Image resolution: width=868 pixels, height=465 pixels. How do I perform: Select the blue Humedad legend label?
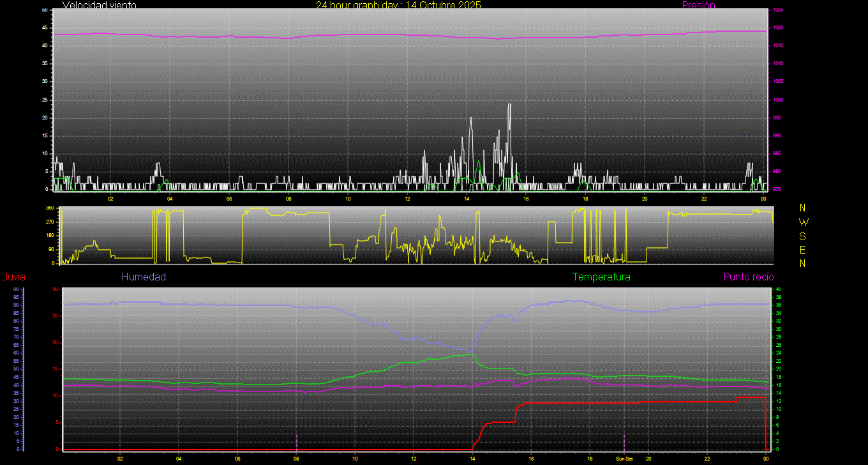pos(144,277)
